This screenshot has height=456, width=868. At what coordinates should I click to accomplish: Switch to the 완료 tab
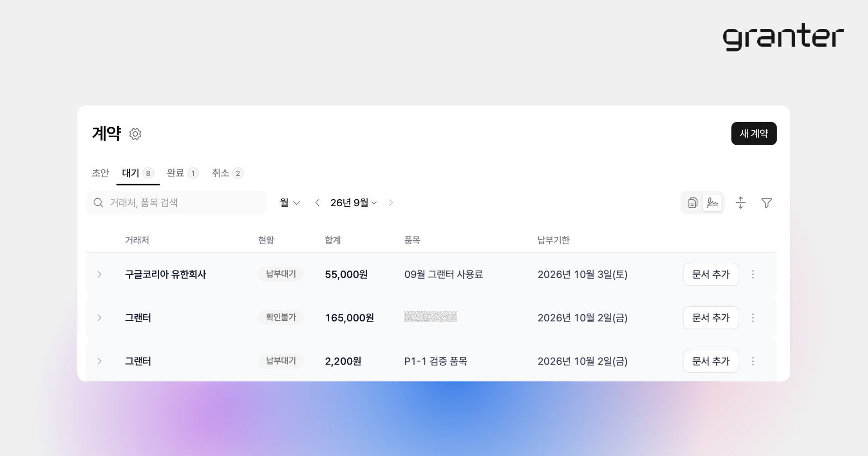183,173
